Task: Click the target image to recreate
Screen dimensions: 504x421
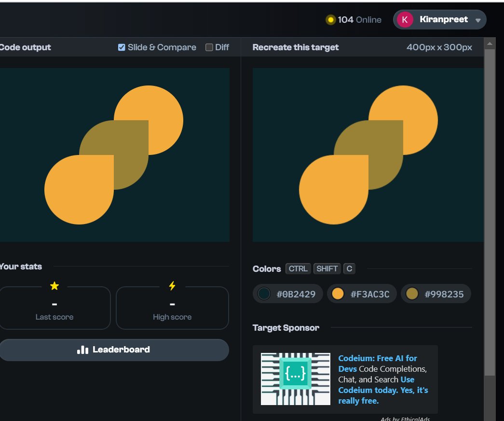Action: click(x=368, y=155)
